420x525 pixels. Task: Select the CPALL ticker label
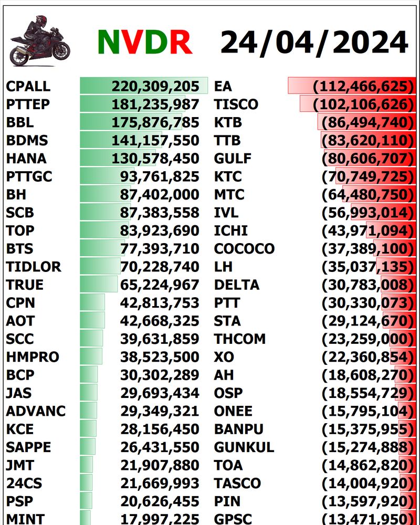(28, 87)
